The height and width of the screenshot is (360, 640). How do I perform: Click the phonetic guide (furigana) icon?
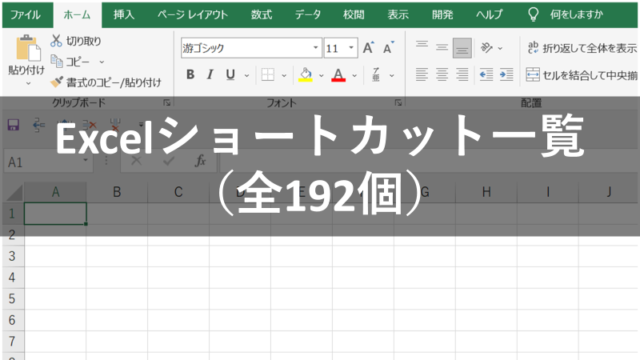coord(376,75)
